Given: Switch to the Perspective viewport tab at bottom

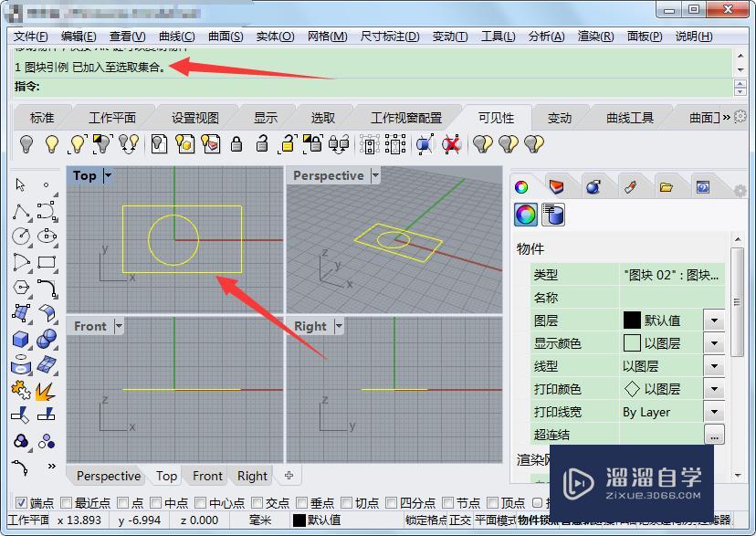Looking at the screenshot, I should (109, 477).
